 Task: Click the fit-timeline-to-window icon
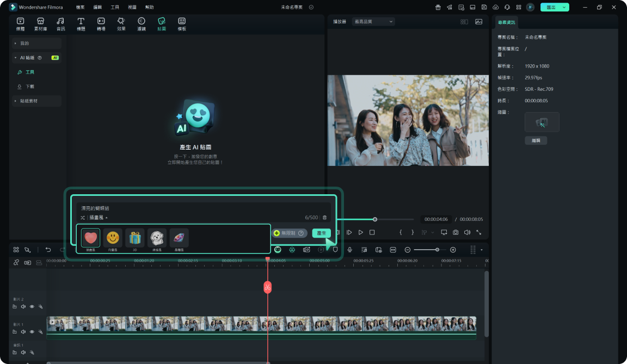pyautogui.click(x=393, y=250)
